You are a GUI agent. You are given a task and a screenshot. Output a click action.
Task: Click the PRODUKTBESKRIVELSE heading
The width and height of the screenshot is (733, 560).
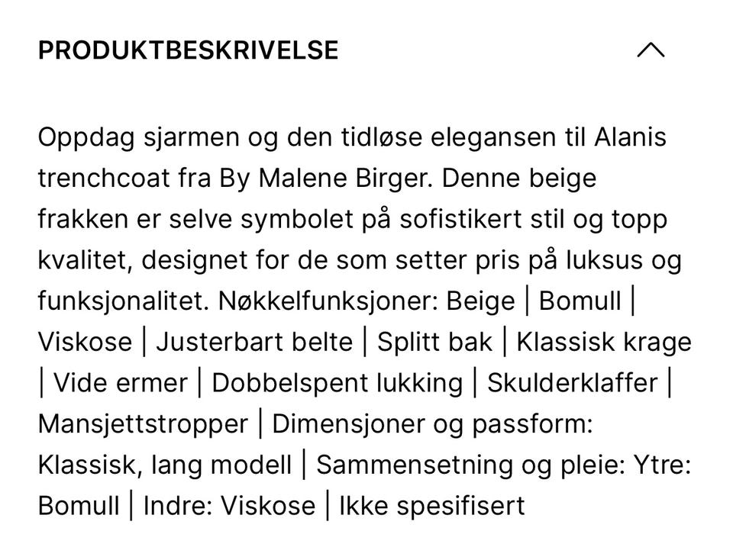click(x=188, y=50)
